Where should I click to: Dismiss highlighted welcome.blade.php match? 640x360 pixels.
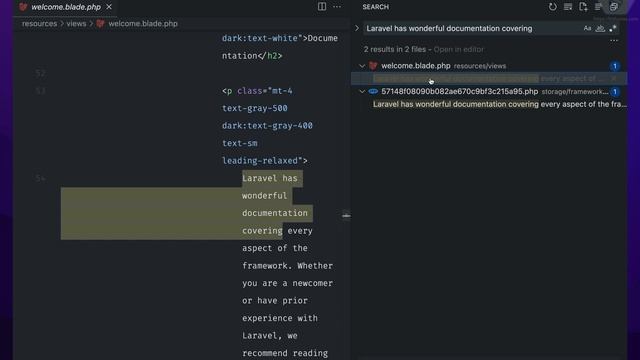click(614, 78)
